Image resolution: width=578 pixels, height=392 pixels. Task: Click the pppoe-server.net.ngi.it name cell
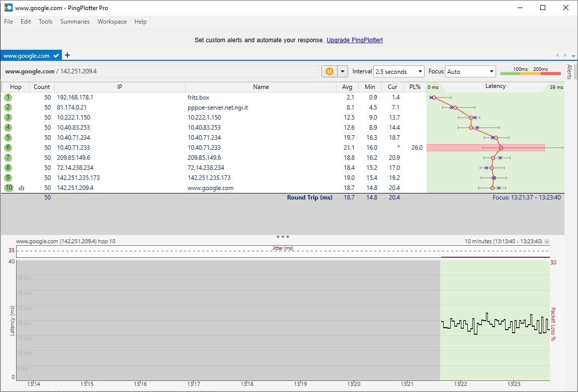pos(218,108)
